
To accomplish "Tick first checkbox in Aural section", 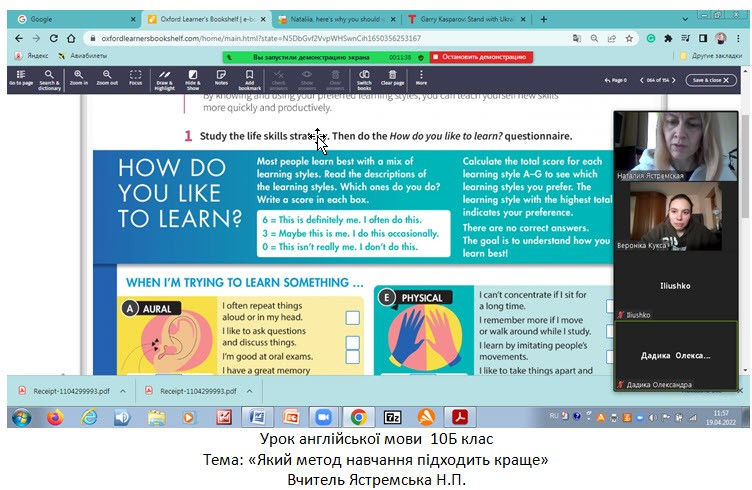I will pyautogui.click(x=352, y=318).
